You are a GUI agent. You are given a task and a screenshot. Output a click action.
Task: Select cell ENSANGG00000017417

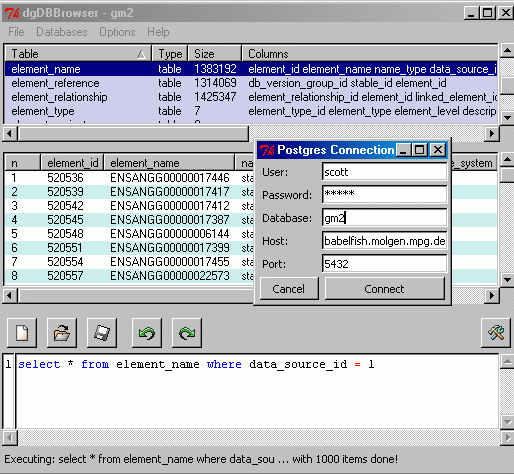coord(170,192)
